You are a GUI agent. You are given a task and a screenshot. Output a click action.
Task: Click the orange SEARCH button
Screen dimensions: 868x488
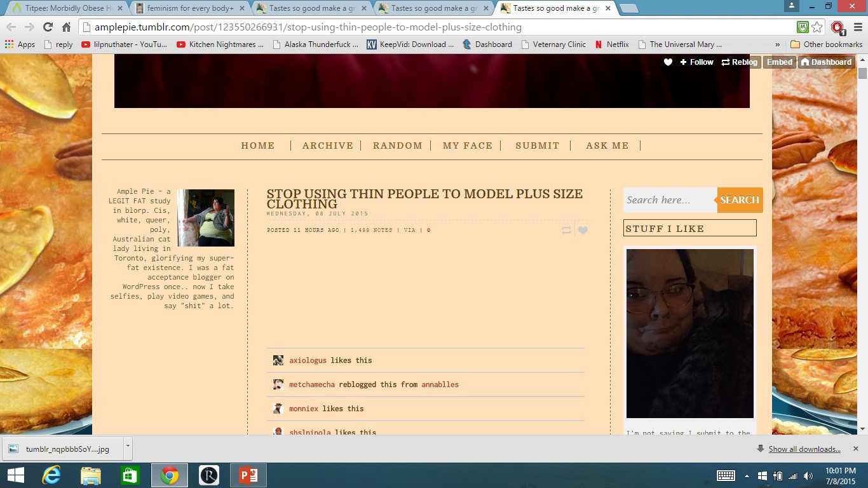740,200
